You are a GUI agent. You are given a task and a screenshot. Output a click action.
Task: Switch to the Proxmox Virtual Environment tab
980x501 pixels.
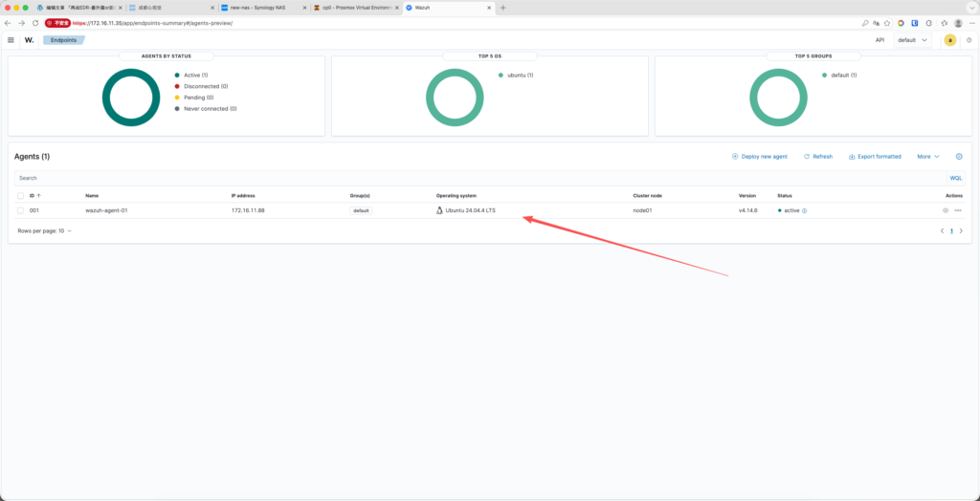click(x=354, y=8)
